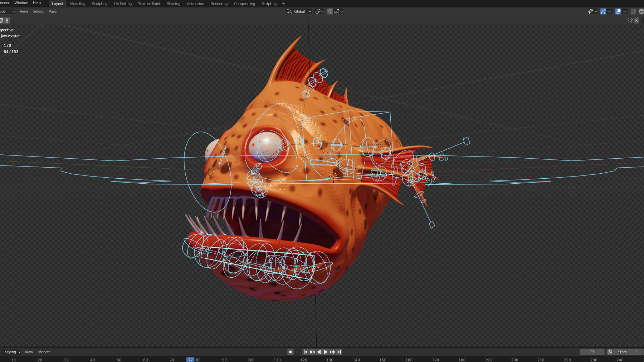This screenshot has width=644, height=362.
Task: Jump to the animation end frame
Action: coord(338,352)
